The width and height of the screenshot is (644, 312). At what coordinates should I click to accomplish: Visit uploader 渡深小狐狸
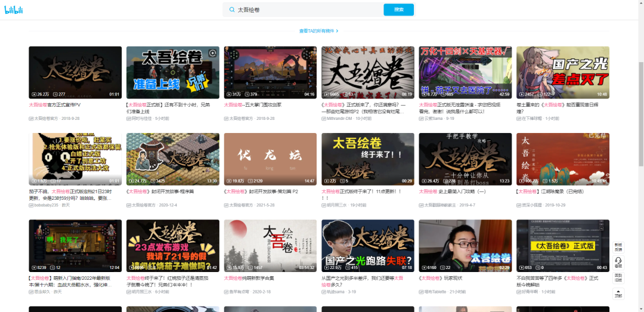pyautogui.click(x=532, y=205)
